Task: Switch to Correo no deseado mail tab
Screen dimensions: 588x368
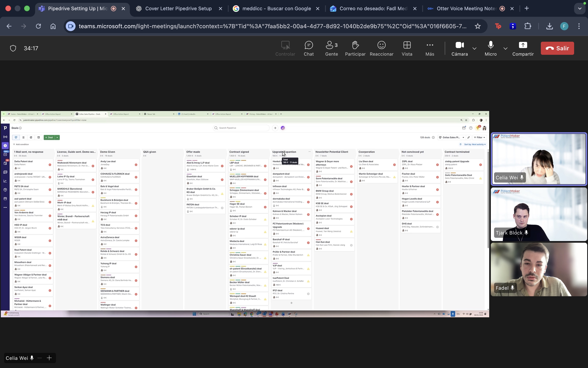Action: pyautogui.click(x=373, y=9)
